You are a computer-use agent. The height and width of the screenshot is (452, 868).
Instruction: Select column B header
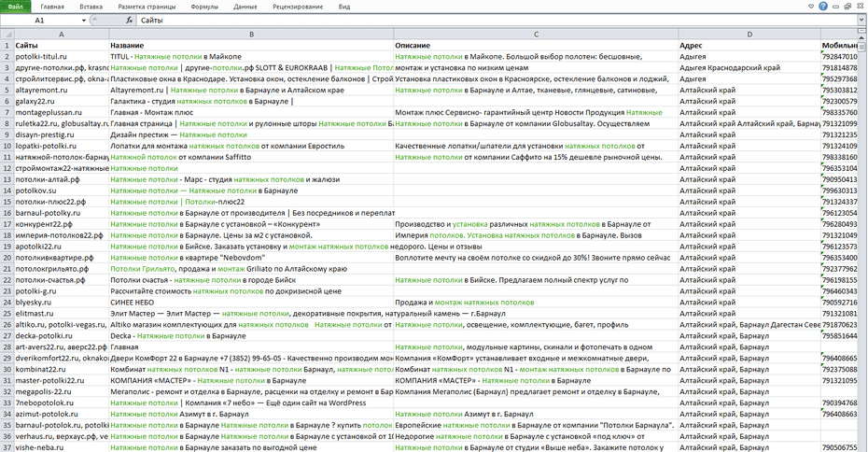(x=251, y=35)
